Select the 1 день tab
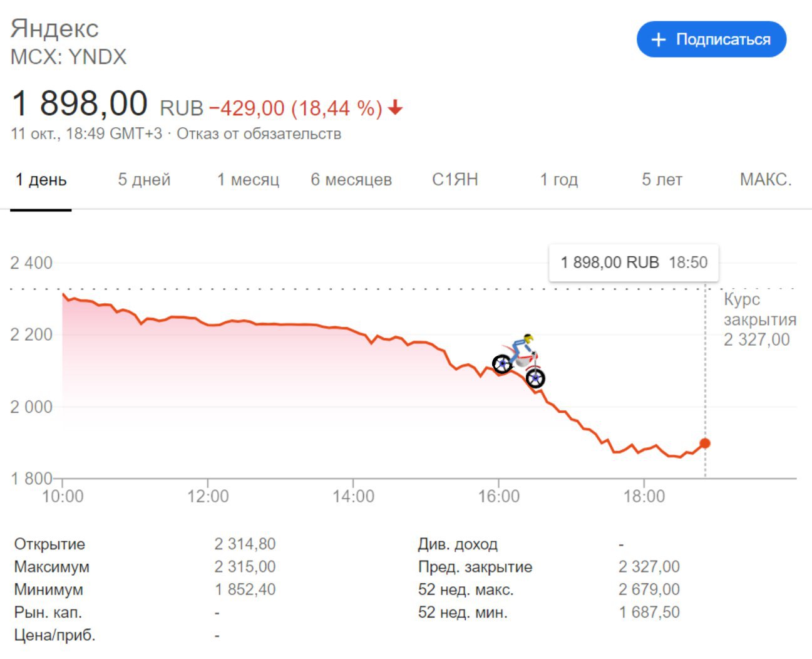This screenshot has width=812, height=659. click(41, 180)
